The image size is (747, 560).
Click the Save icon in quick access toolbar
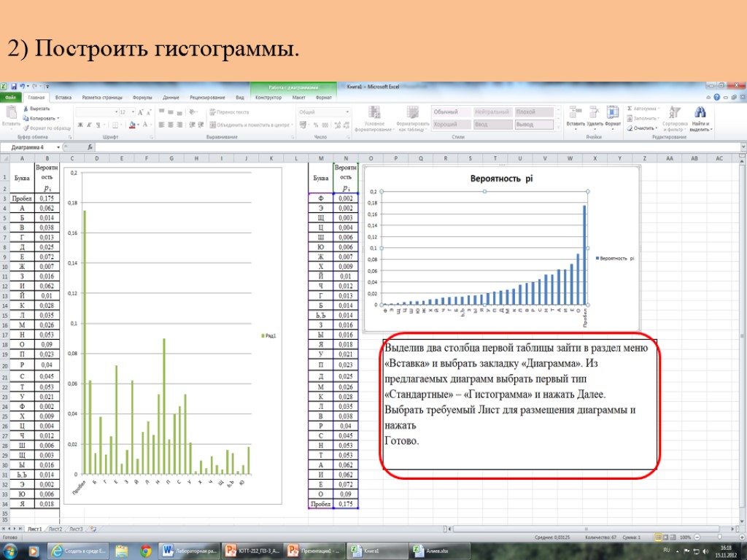[14, 87]
